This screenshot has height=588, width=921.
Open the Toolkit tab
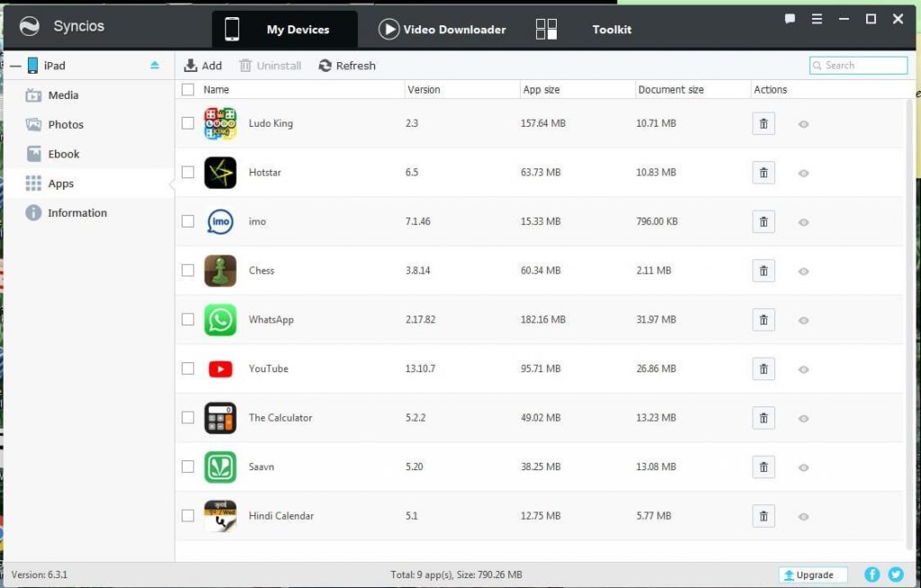584,30
